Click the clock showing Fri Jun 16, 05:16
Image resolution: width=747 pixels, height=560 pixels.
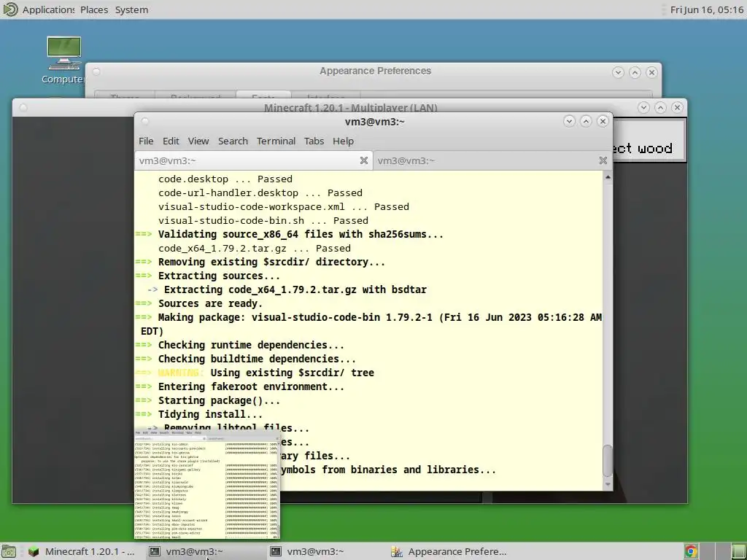click(x=706, y=9)
